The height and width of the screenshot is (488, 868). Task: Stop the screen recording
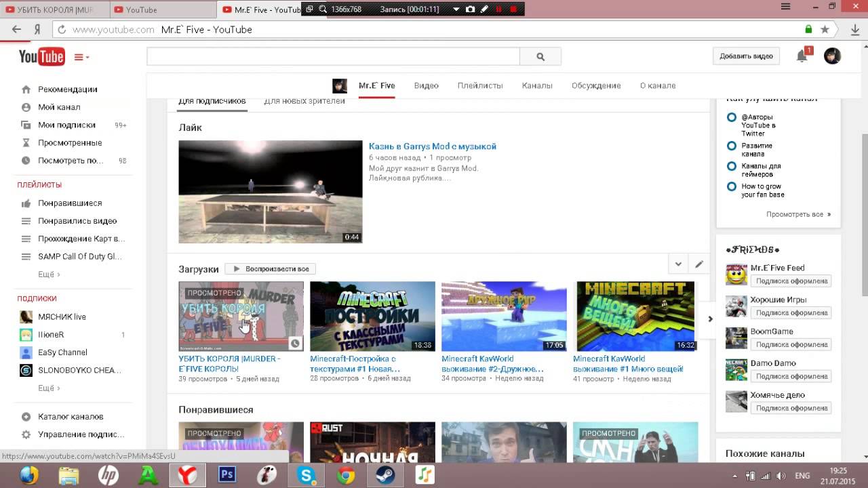[513, 9]
